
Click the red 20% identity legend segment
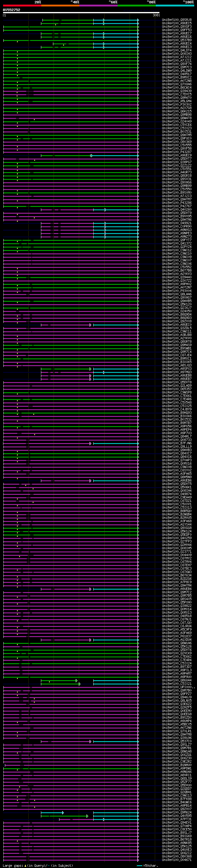(x=22, y=6)
